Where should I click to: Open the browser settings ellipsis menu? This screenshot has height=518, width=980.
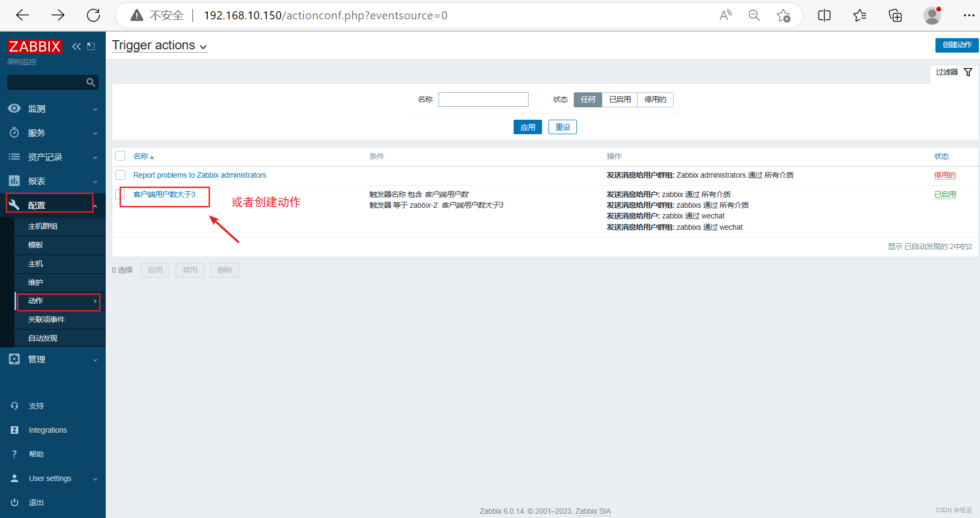[x=969, y=15]
